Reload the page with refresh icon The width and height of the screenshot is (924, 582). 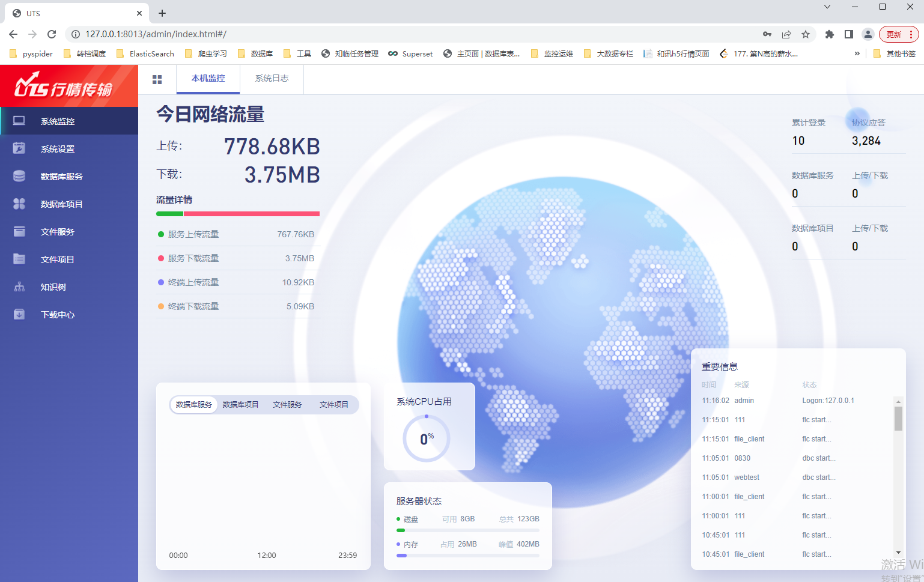(x=52, y=34)
